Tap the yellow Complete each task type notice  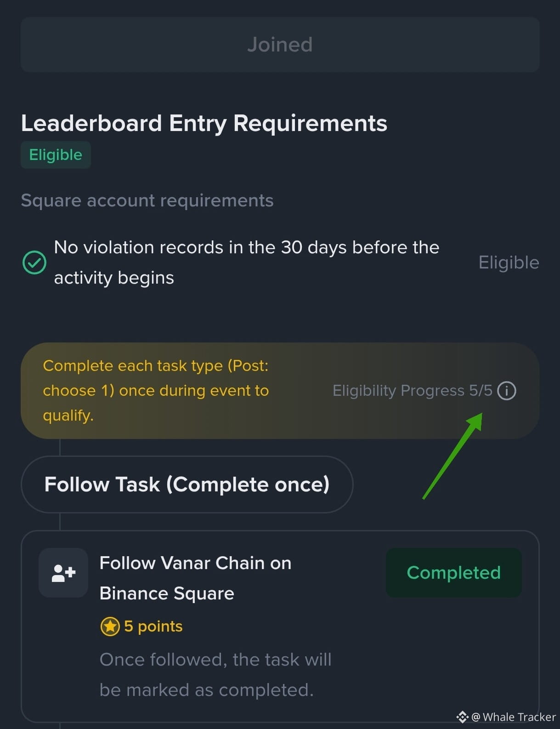coord(156,390)
